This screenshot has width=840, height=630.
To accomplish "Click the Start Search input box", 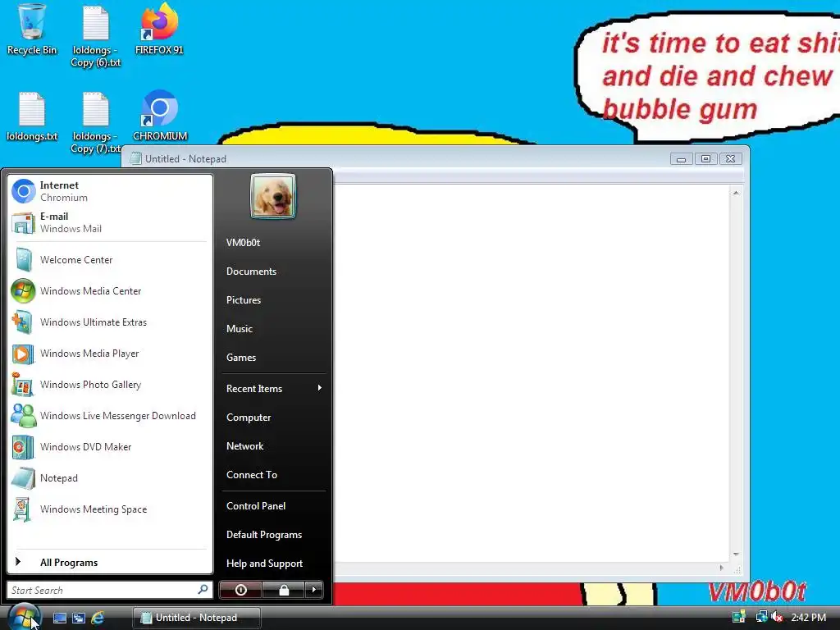I will click(x=102, y=590).
